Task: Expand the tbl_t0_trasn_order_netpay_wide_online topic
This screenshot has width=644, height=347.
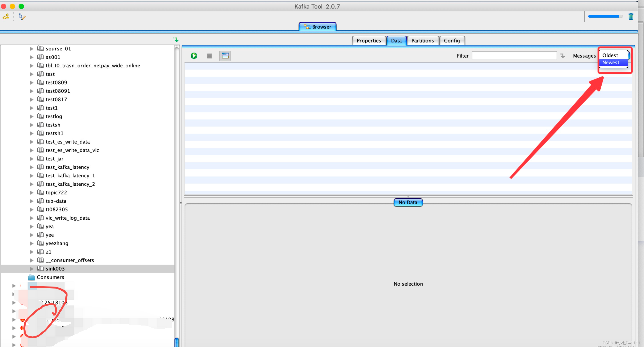Action: pos(32,66)
